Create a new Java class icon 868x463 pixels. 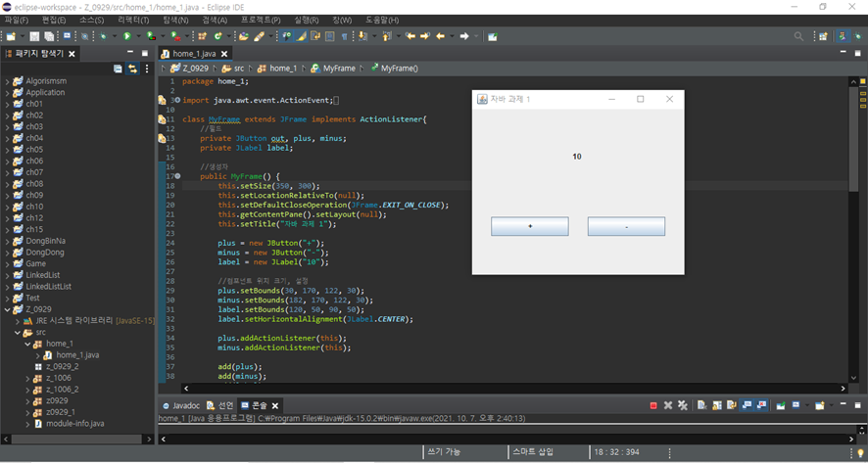(x=218, y=36)
